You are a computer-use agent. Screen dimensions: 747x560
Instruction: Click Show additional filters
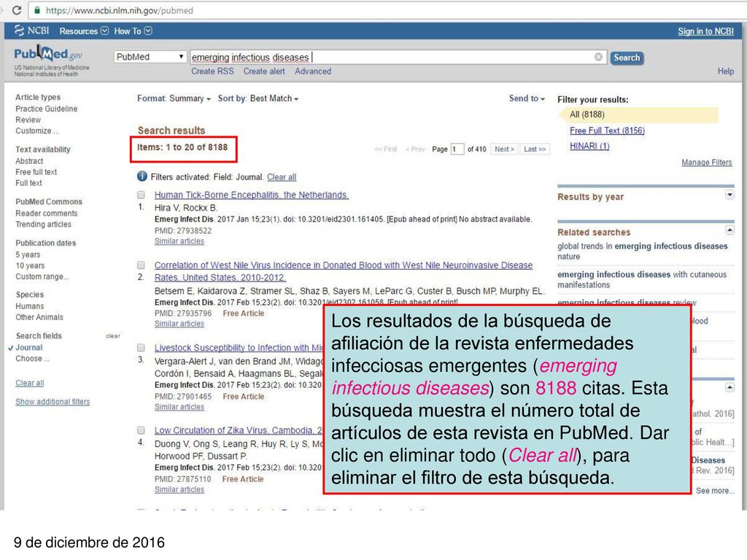click(x=53, y=402)
